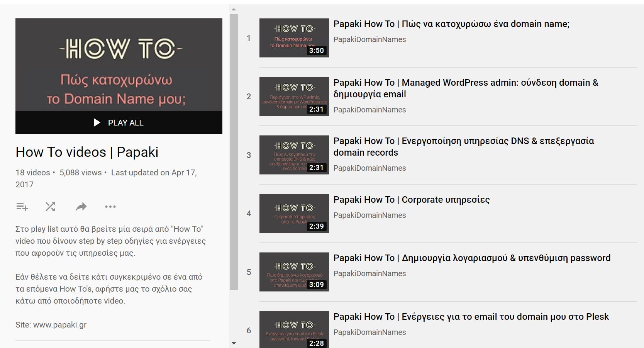Click the 'Εάν θέλετε να δείτε' paragraph

[x=109, y=289]
